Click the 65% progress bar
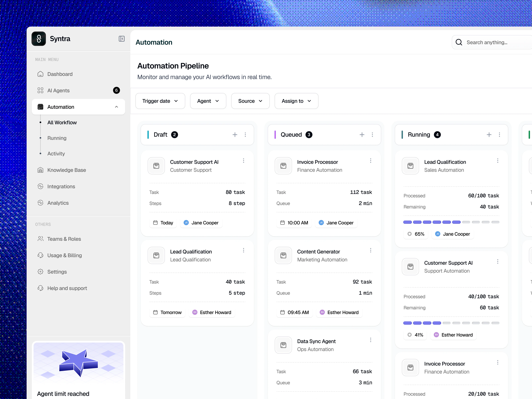Screen dimensions: 532x399 point(451,222)
